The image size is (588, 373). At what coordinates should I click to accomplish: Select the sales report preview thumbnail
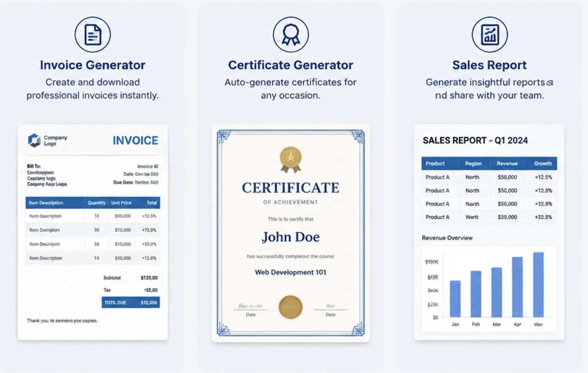click(489, 232)
